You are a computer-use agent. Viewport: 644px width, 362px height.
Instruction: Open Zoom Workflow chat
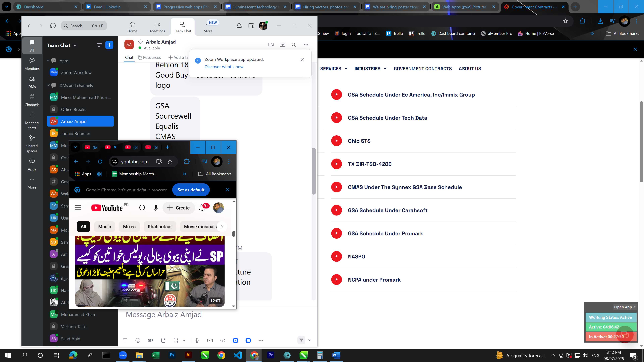[x=80, y=72]
